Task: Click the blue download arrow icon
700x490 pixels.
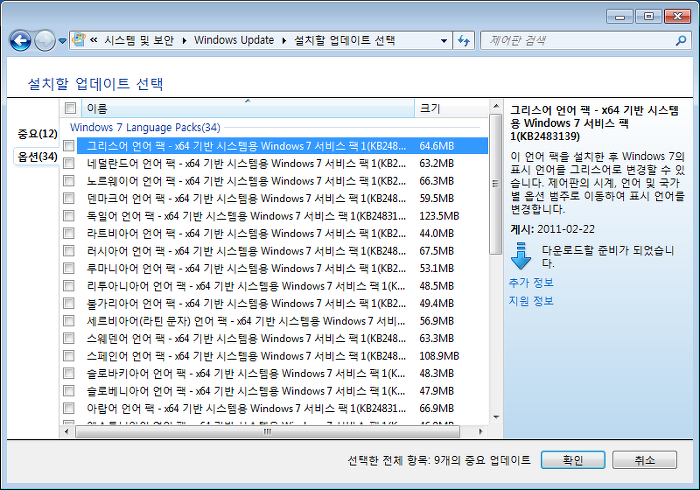Action: (x=521, y=256)
